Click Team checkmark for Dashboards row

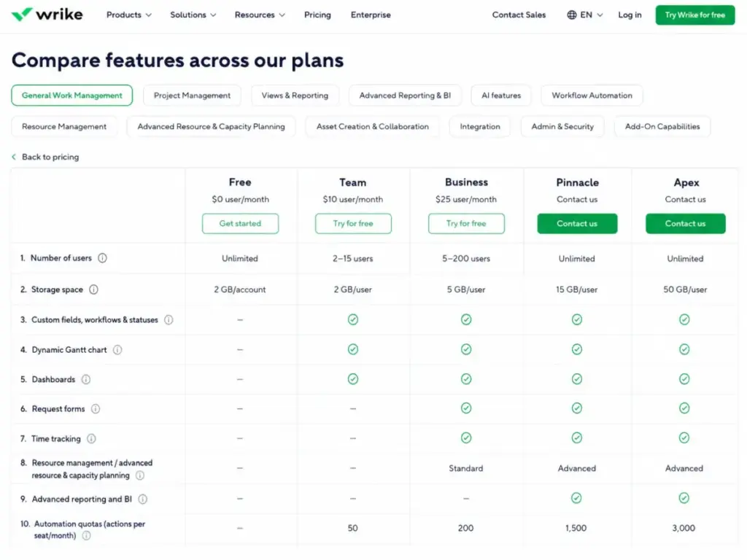[352, 379]
